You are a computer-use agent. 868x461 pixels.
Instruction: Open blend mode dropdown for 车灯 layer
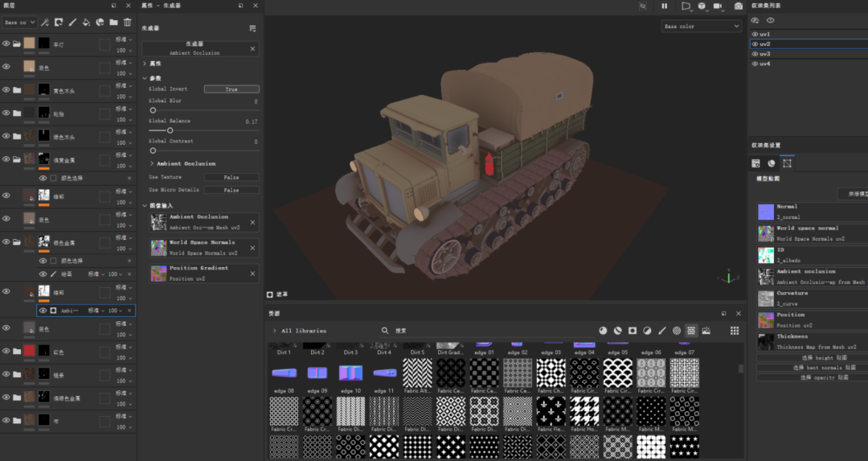coord(124,39)
